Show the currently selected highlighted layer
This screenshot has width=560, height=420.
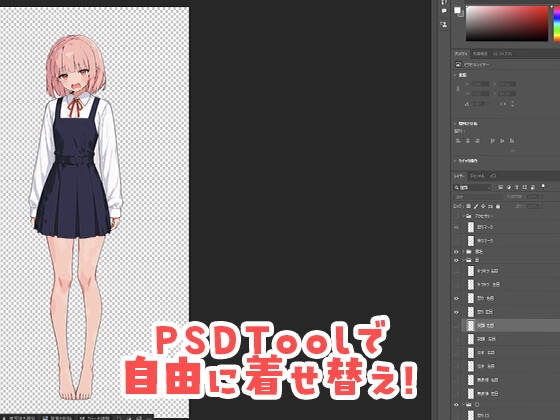click(456, 325)
